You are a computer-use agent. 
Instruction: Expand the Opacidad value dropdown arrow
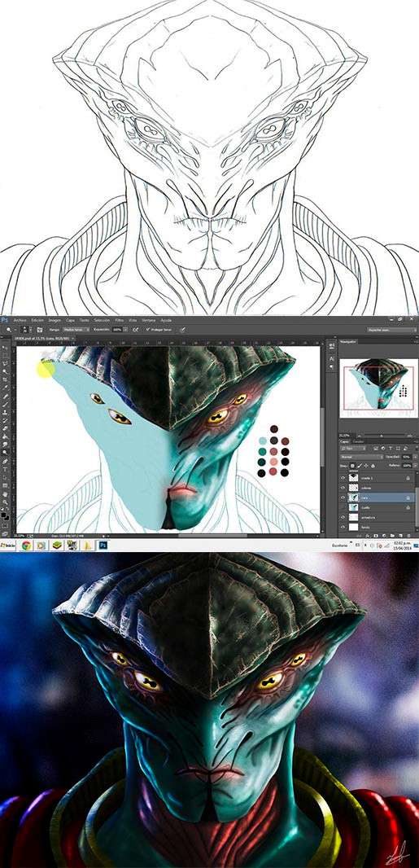coord(415,457)
